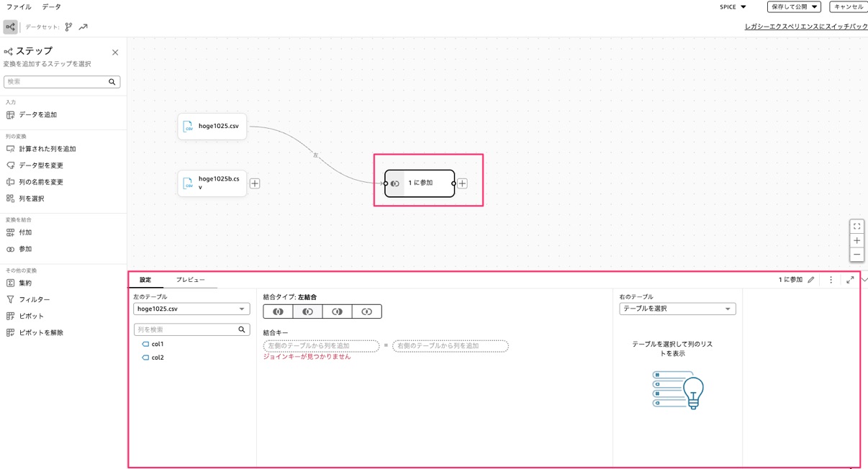The height and width of the screenshot is (469, 868).
Task: Expand the SPICE mode dropdown
Action: [x=733, y=7]
